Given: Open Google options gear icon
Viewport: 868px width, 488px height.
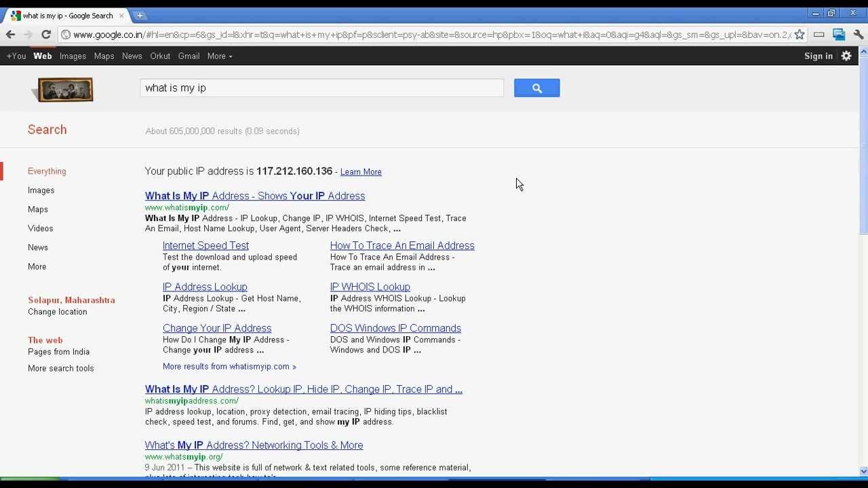Looking at the screenshot, I should [846, 56].
